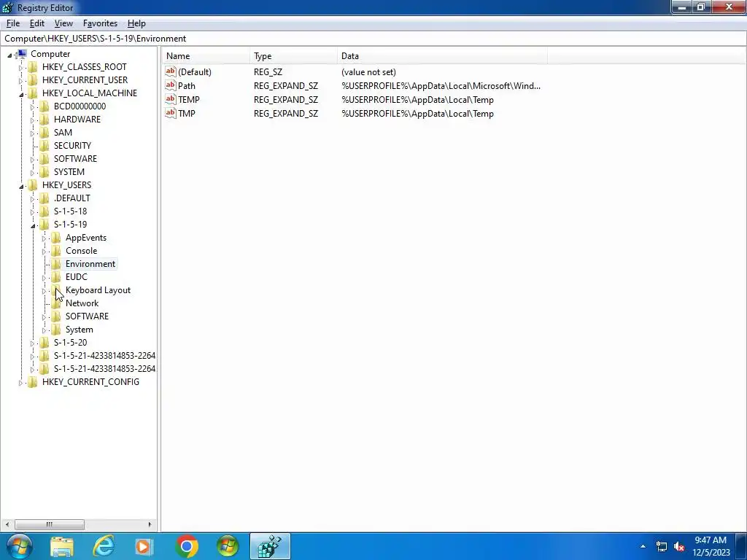The image size is (747, 560).
Task: Select the System key under S-1-5-19
Action: point(79,330)
